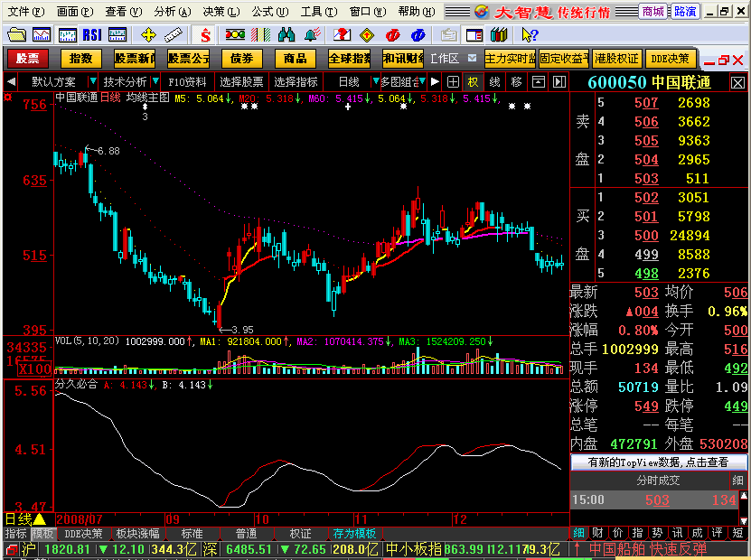
Task: Click the striped color bars icon
Action: point(261,35)
